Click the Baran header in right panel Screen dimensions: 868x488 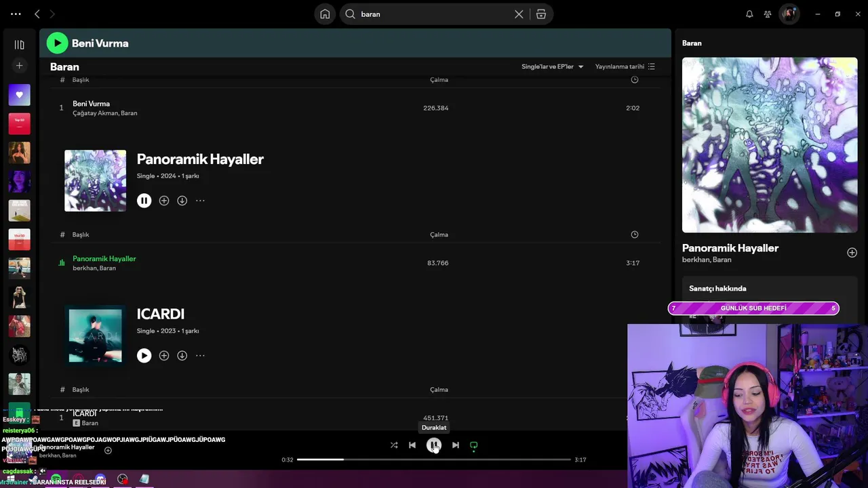pyautogui.click(x=692, y=43)
